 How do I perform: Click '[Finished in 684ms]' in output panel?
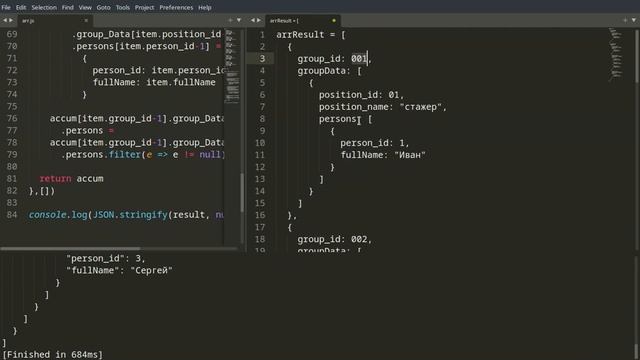click(53, 354)
